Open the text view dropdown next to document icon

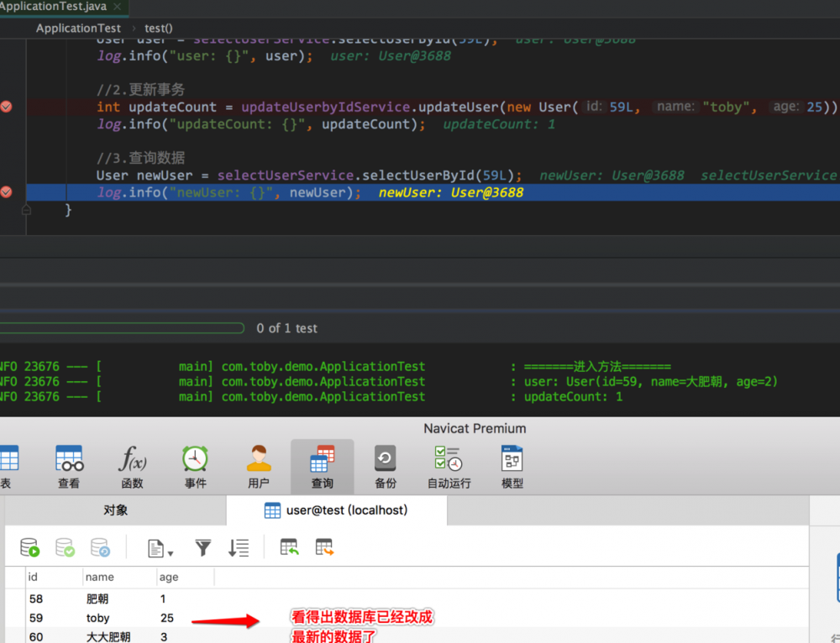tap(160, 547)
